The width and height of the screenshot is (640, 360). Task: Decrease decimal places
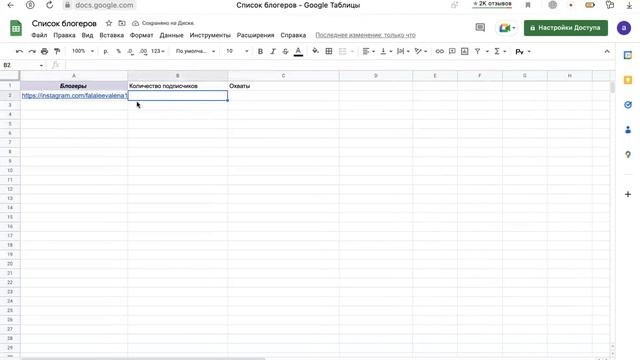[130, 51]
